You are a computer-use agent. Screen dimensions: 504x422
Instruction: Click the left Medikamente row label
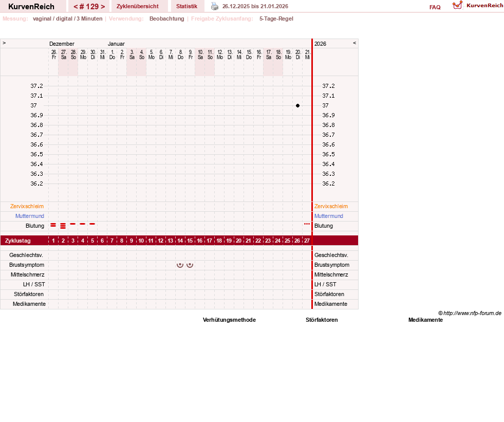click(x=29, y=304)
